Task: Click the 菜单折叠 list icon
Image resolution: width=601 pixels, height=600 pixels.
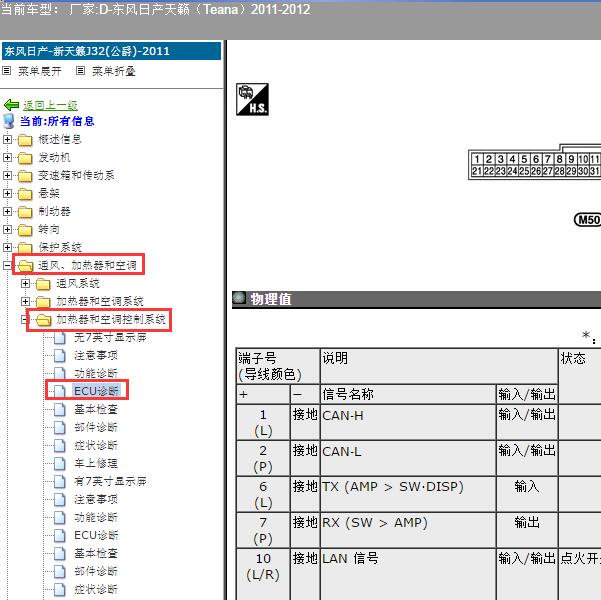Action: click(80, 71)
